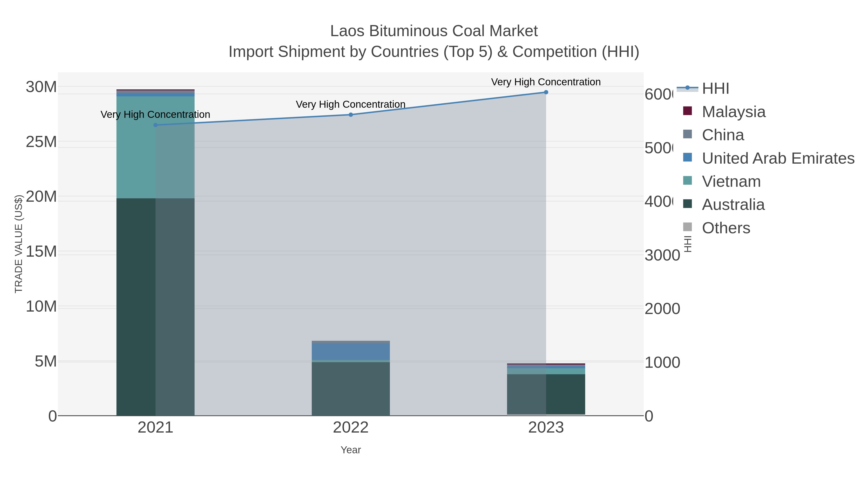Image resolution: width=868 pixels, height=488 pixels.
Task: Toggle the Others legend entry
Action: click(x=716, y=228)
